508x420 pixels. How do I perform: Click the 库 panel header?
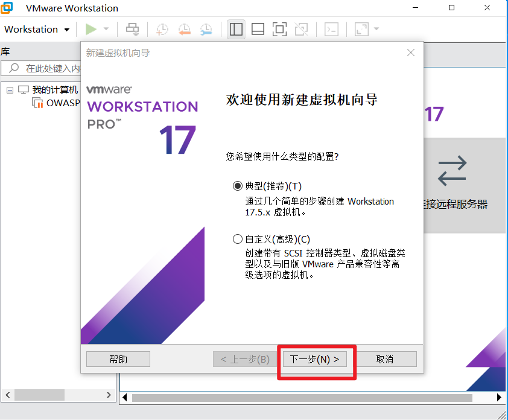(5, 52)
